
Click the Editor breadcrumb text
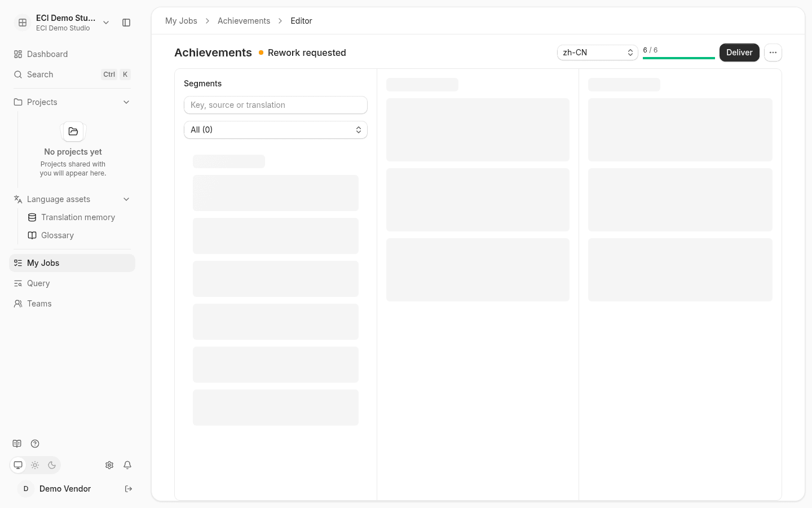pyautogui.click(x=301, y=21)
